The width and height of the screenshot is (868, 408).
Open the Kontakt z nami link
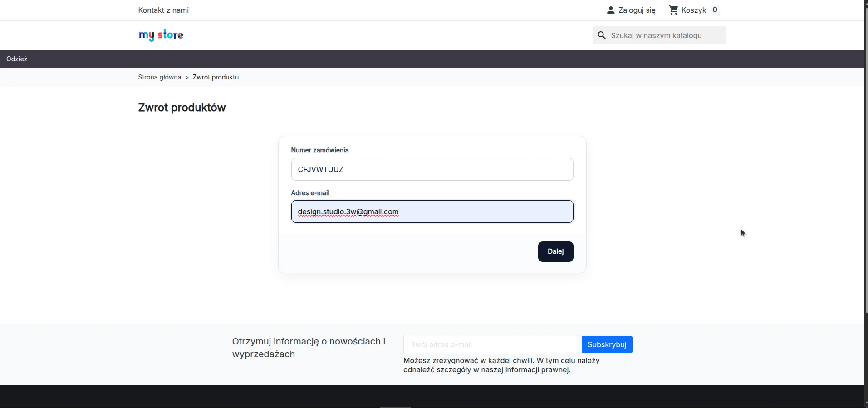(163, 10)
